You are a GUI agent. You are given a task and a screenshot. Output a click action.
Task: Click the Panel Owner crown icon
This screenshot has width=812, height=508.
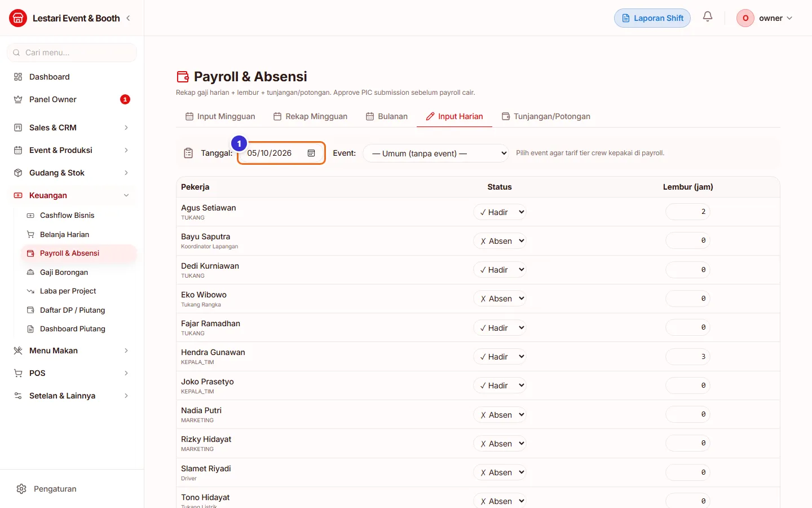(x=18, y=99)
